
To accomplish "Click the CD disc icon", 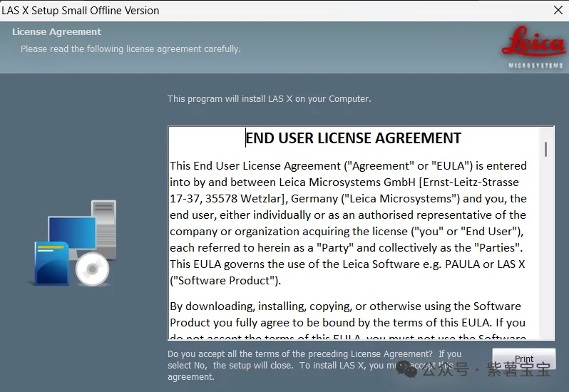I will point(92,269).
